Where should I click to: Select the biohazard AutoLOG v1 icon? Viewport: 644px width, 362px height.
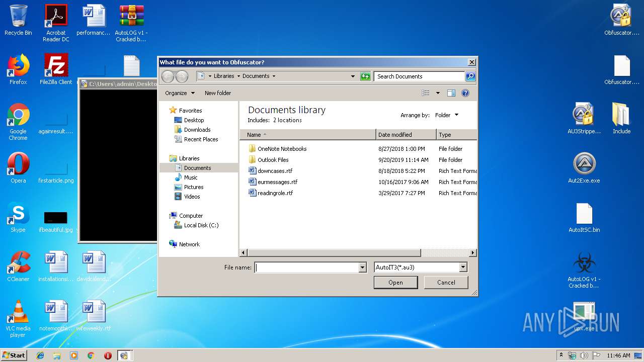(584, 269)
